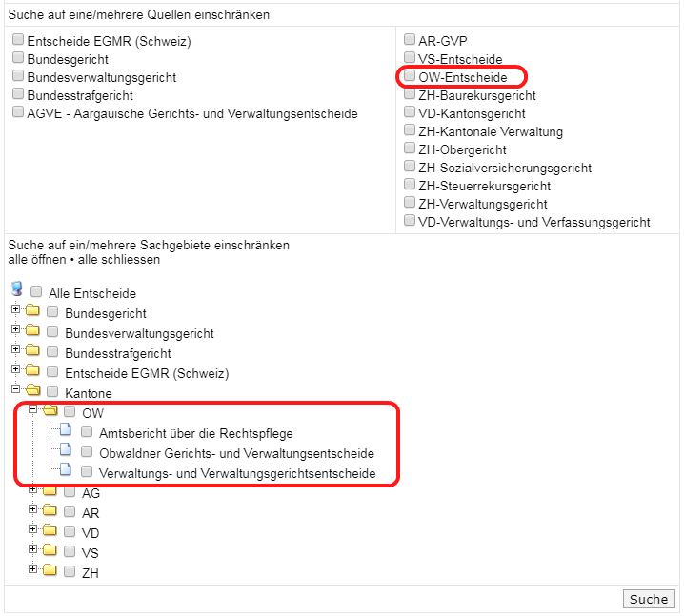Click the Amtsbericht über die Rechtspflege document icon

[x=66, y=429]
